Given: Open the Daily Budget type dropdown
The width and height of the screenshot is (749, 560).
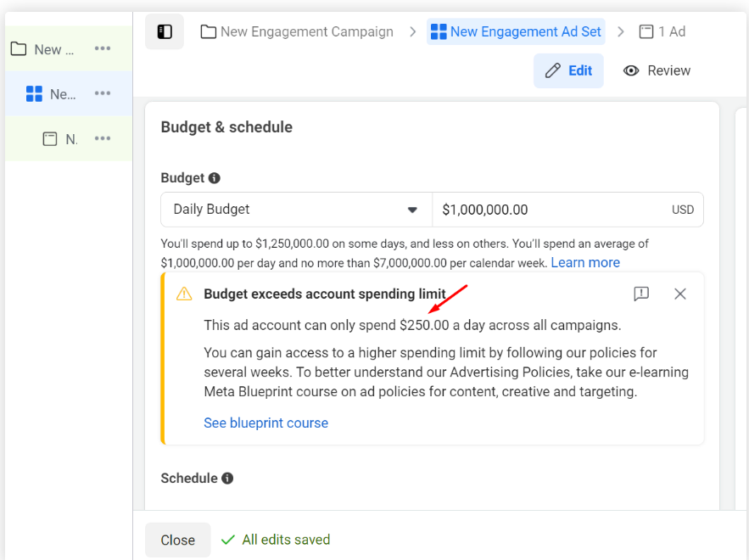Looking at the screenshot, I should click(x=296, y=210).
